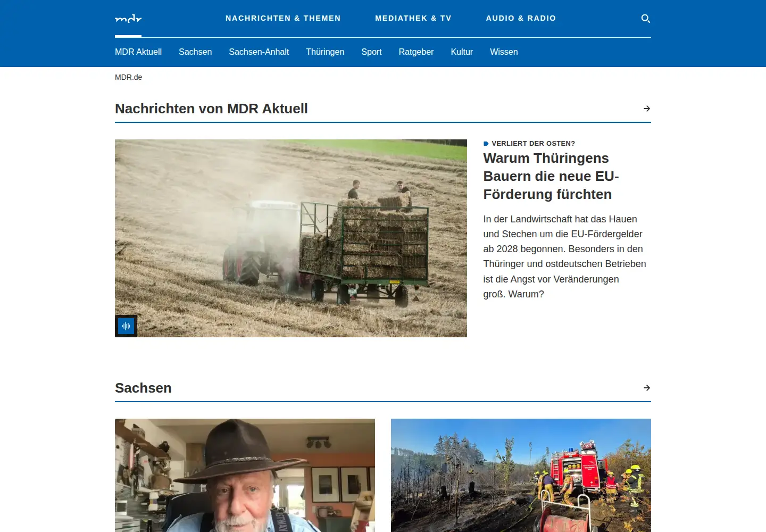Read article Warum Thüringens Bauern die neue EU-Förderung fürchten

click(x=551, y=176)
